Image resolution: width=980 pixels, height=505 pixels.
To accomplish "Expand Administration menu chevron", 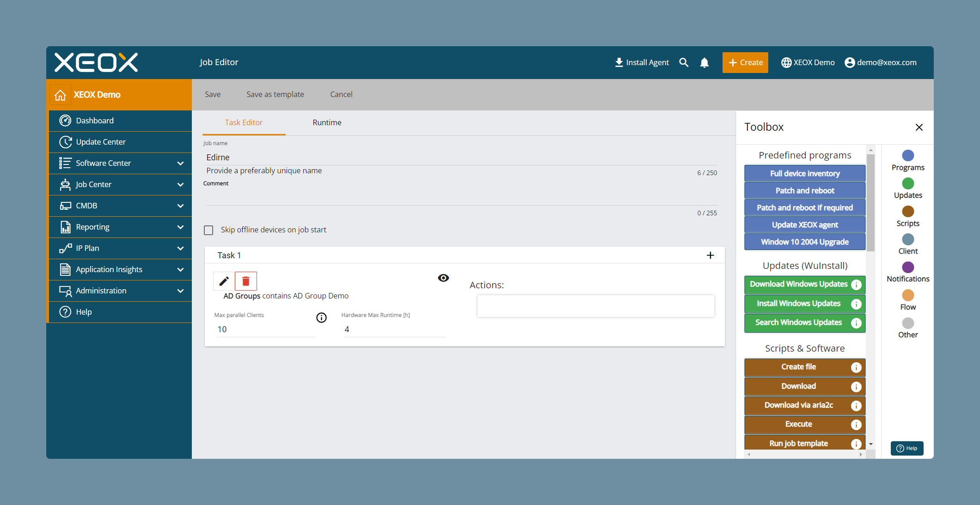I will [180, 291].
